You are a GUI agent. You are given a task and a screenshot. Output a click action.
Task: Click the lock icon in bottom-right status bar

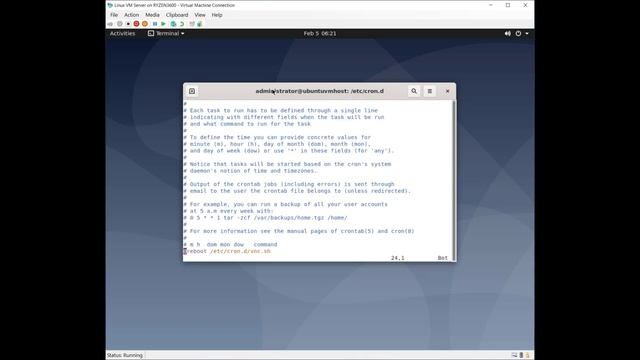(527, 355)
